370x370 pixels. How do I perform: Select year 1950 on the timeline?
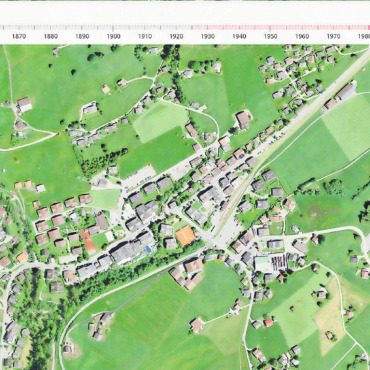coord(270,36)
